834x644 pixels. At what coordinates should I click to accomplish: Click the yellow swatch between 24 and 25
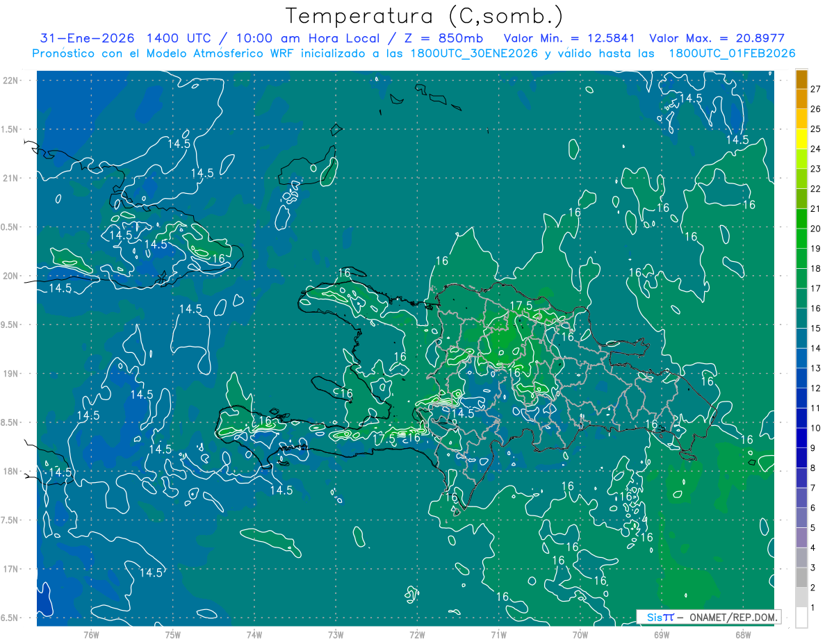(802, 138)
